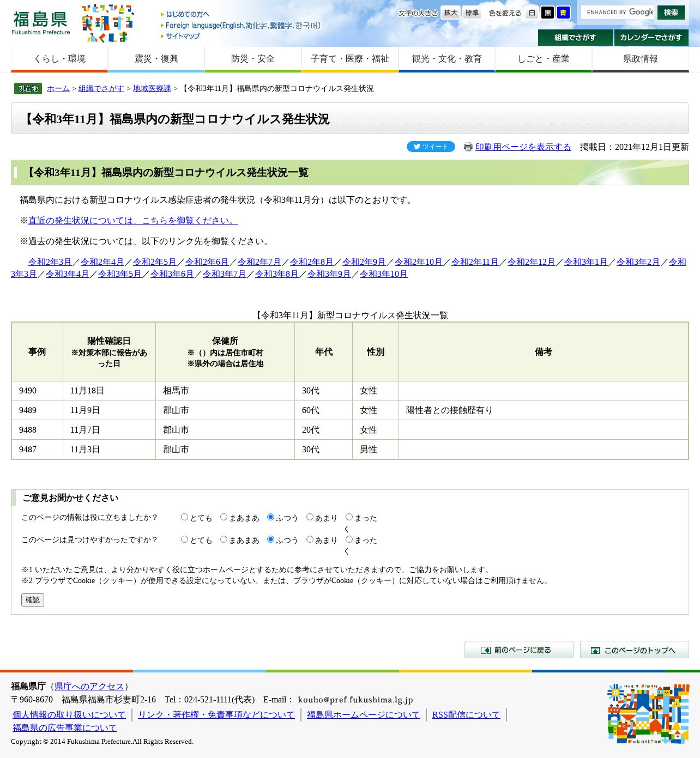Open 福島県の広告事業について link
This screenshot has width=700, height=758.
pos(65,728)
